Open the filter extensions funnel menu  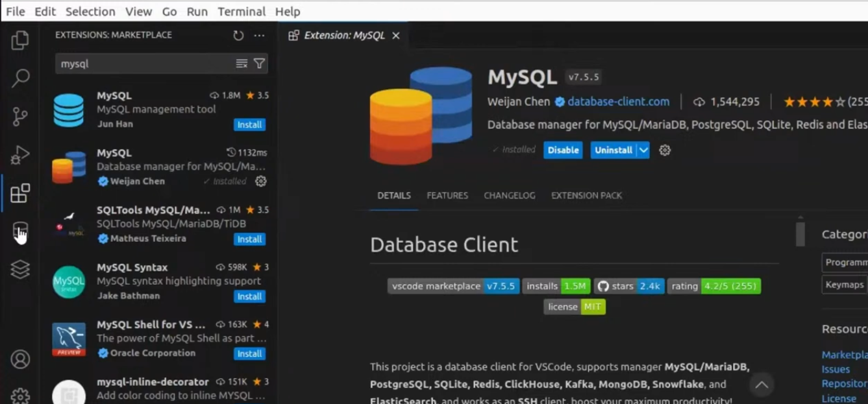(x=259, y=64)
